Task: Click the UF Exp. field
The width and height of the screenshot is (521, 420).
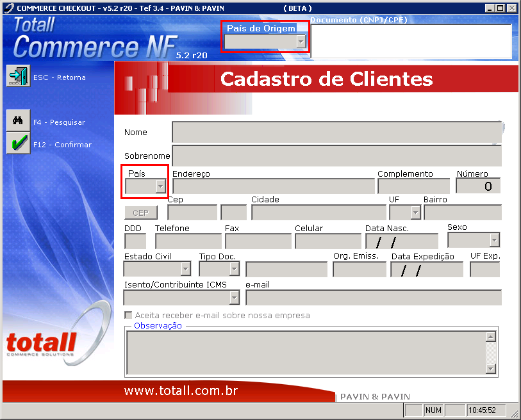Action: pos(484,270)
